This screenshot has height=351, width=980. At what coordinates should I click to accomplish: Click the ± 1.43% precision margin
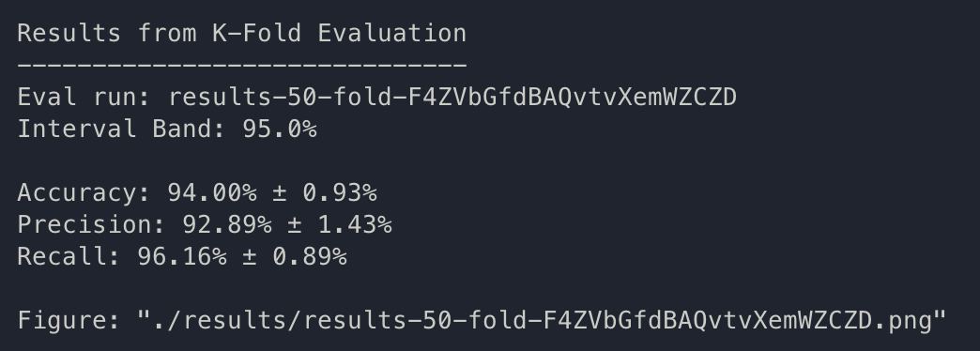click(340, 224)
